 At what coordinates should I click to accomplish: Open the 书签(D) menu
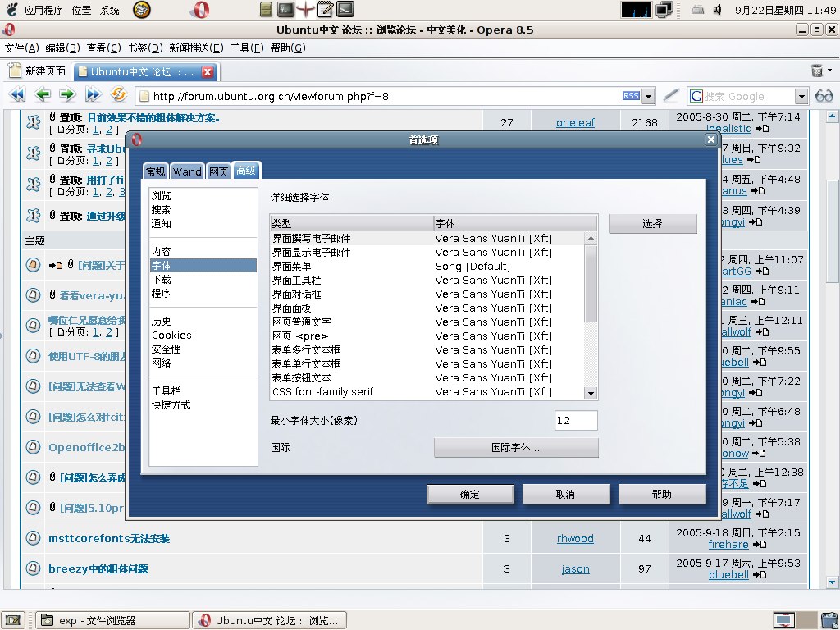[x=144, y=48]
